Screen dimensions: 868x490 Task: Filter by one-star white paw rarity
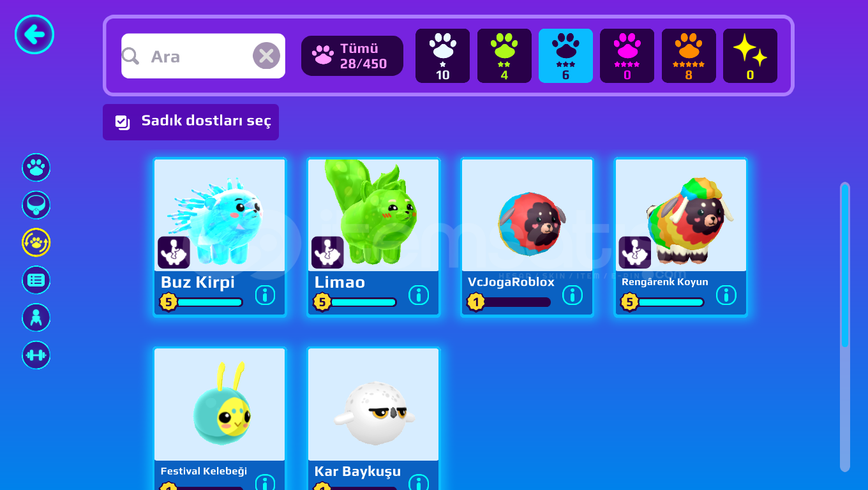tap(442, 56)
